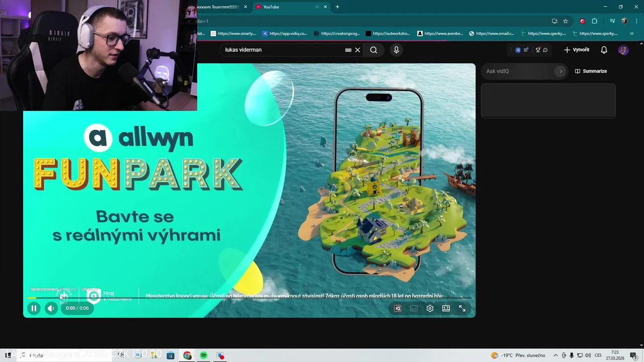Viewport: 644px width, 362px height.
Task: Click the Hraj s rozumem ad logo
Action: click(x=109, y=296)
